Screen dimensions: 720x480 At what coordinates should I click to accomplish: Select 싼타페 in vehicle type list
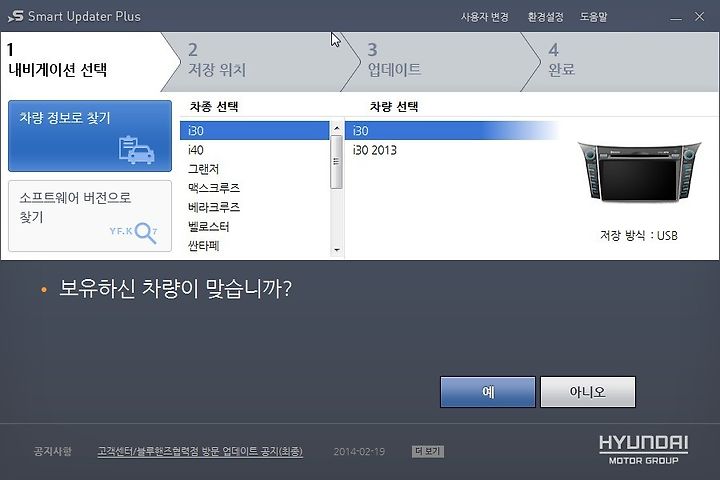[255, 246]
